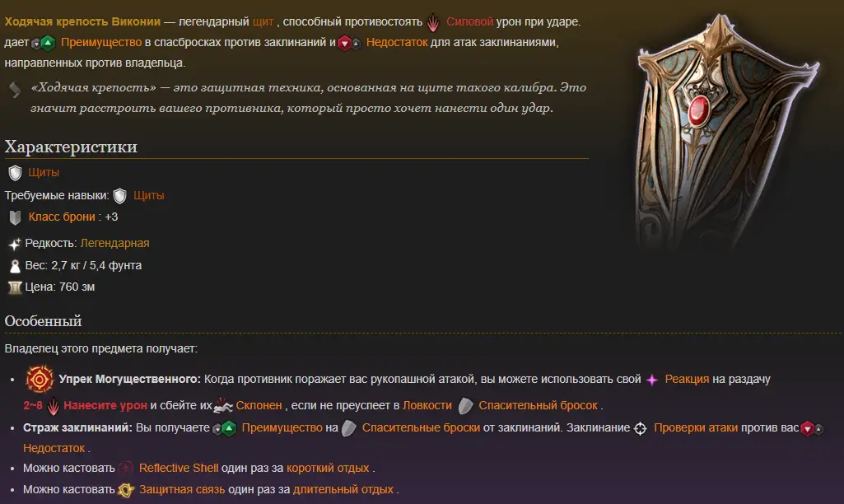Image resolution: width=844 pixels, height=504 pixels.
Task: Follow the Класс брони link
Action: (62, 217)
